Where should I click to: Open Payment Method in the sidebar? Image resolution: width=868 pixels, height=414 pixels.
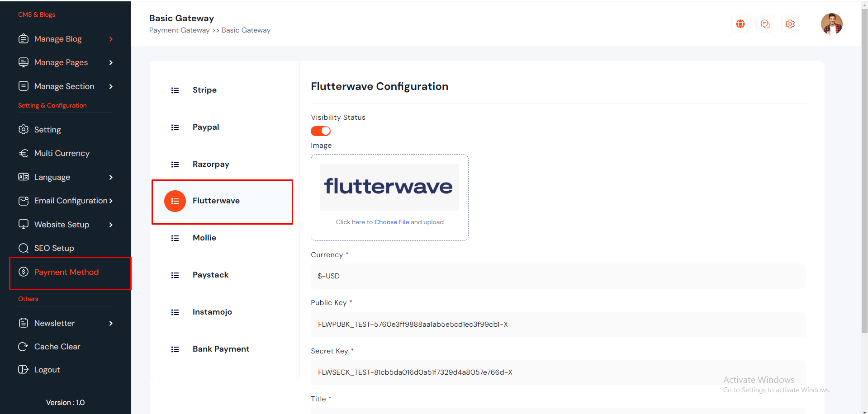click(x=66, y=272)
